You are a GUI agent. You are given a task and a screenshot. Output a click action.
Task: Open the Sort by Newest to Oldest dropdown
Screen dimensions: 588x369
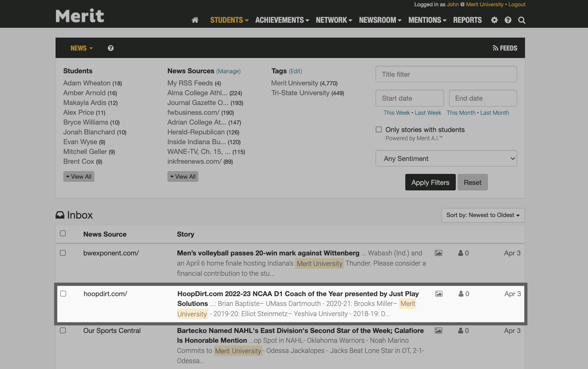pyautogui.click(x=483, y=215)
